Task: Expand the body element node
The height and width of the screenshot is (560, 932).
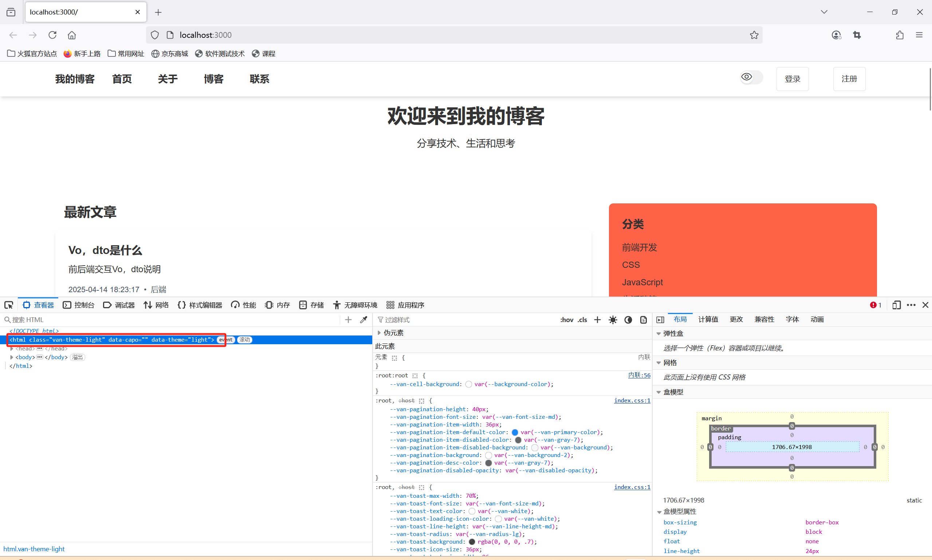Action: (12, 357)
